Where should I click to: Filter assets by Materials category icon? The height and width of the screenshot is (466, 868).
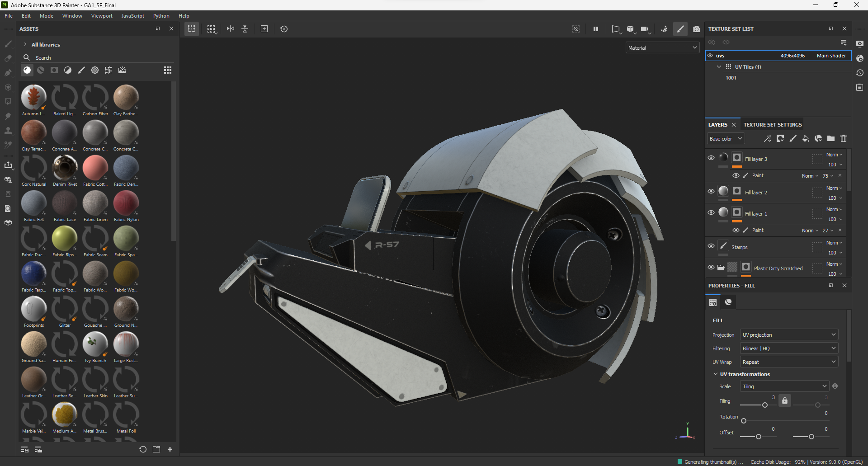tap(27, 70)
